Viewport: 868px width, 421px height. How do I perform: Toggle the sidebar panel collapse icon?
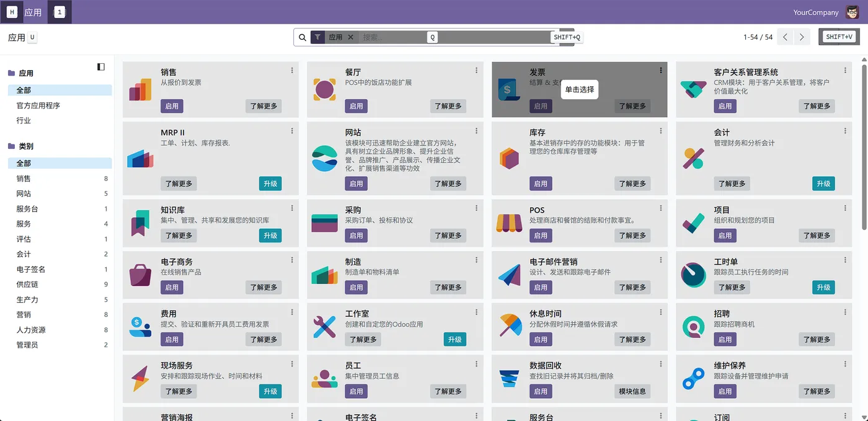(x=101, y=67)
